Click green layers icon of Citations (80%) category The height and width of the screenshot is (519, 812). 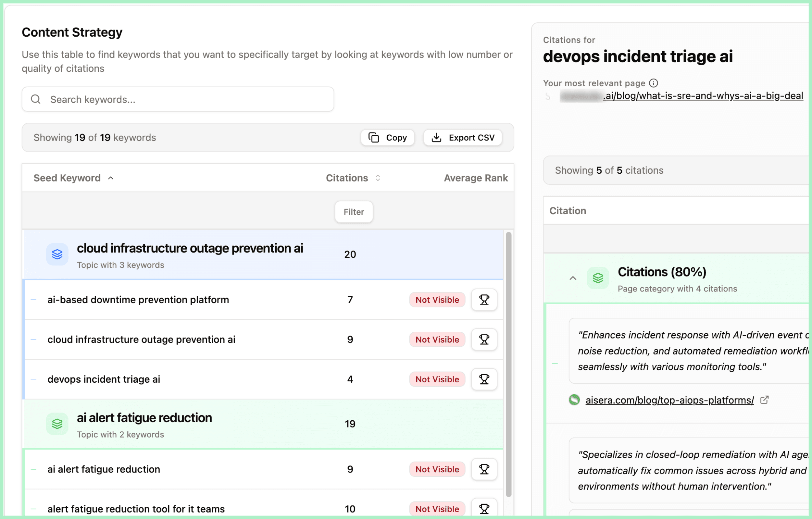[598, 278]
